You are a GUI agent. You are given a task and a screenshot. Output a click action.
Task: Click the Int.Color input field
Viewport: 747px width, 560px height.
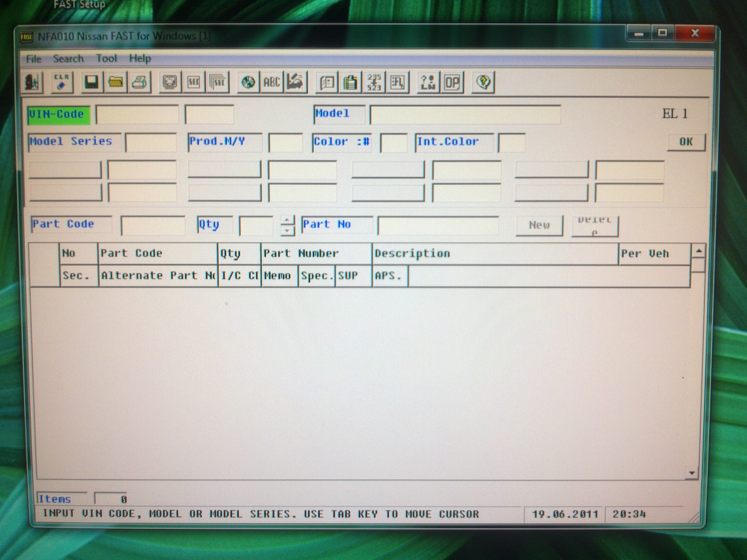512,143
